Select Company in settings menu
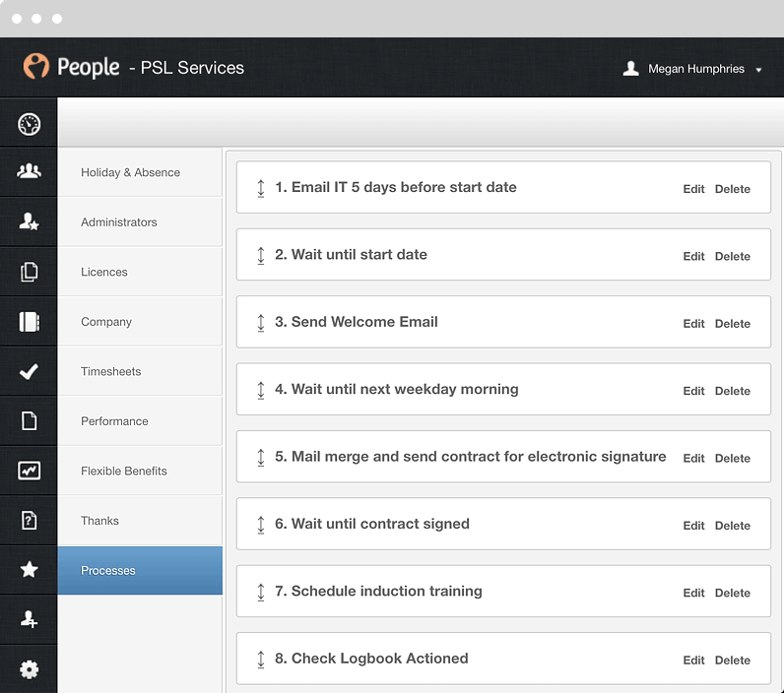 [x=140, y=321]
